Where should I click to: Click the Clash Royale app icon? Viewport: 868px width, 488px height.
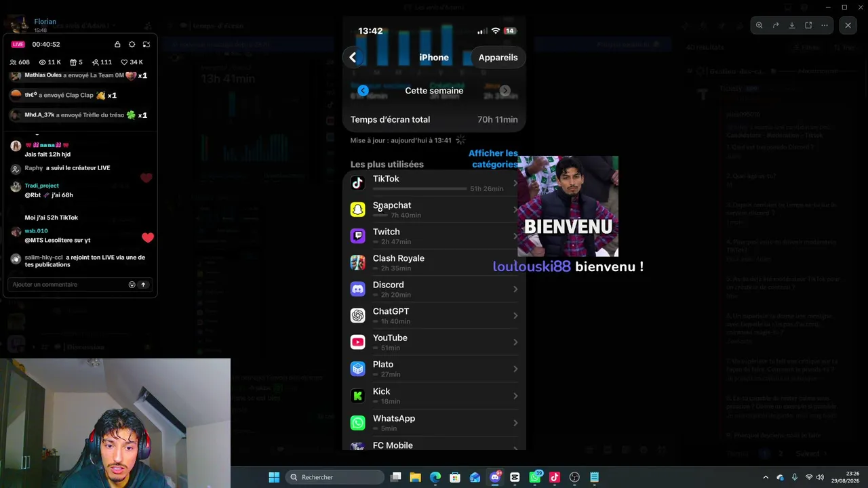point(357,262)
